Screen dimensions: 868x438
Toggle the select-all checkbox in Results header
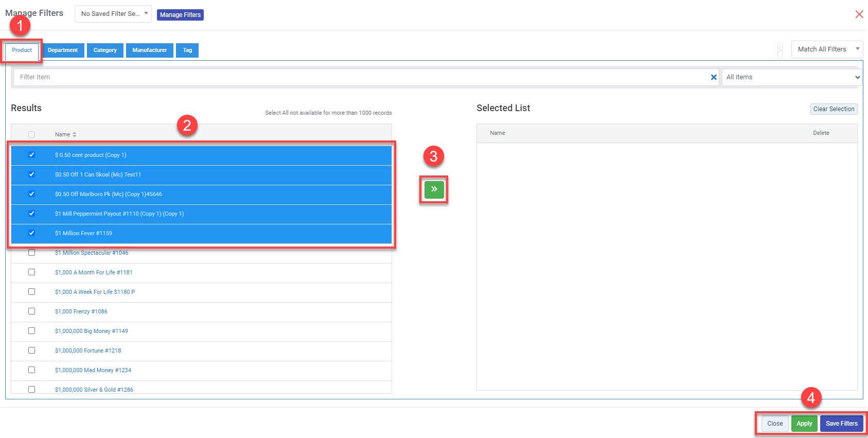click(31, 134)
